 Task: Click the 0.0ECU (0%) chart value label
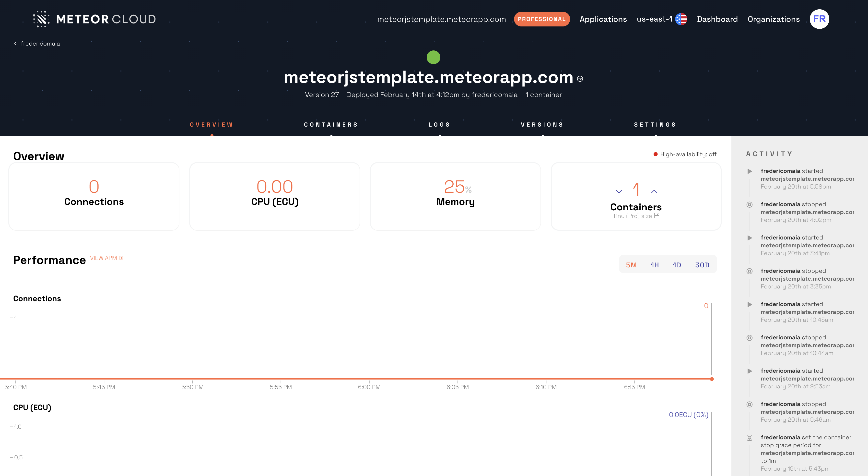(688, 415)
